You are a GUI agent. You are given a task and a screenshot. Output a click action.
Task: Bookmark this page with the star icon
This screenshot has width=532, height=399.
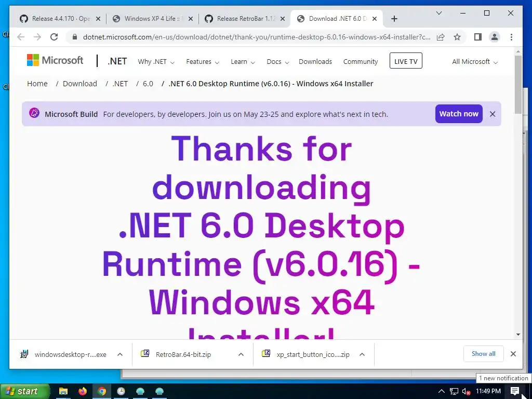457,37
